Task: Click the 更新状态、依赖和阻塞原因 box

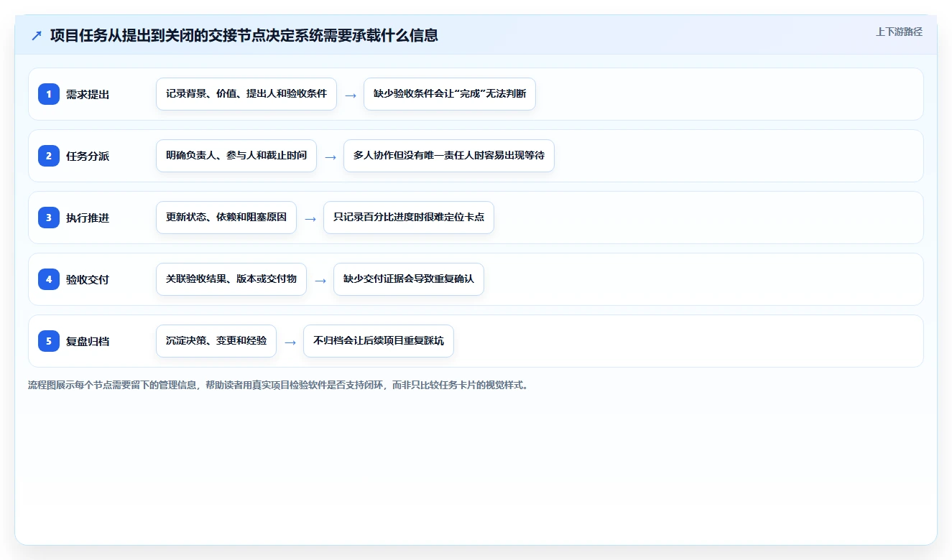Action: (226, 218)
